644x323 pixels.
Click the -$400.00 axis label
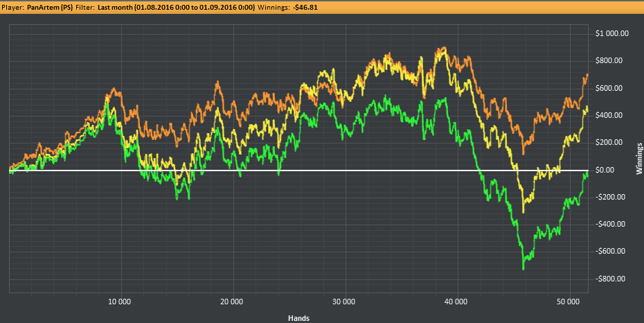click(610, 225)
